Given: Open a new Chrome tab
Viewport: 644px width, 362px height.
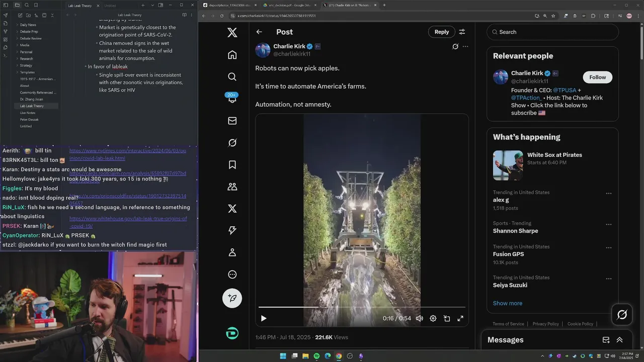Looking at the screenshot, I should [x=384, y=5].
